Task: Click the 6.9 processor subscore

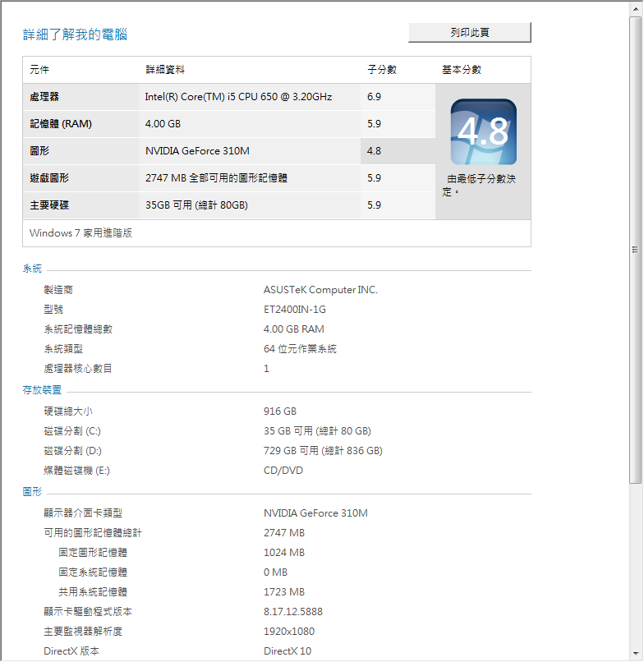Action: (374, 97)
